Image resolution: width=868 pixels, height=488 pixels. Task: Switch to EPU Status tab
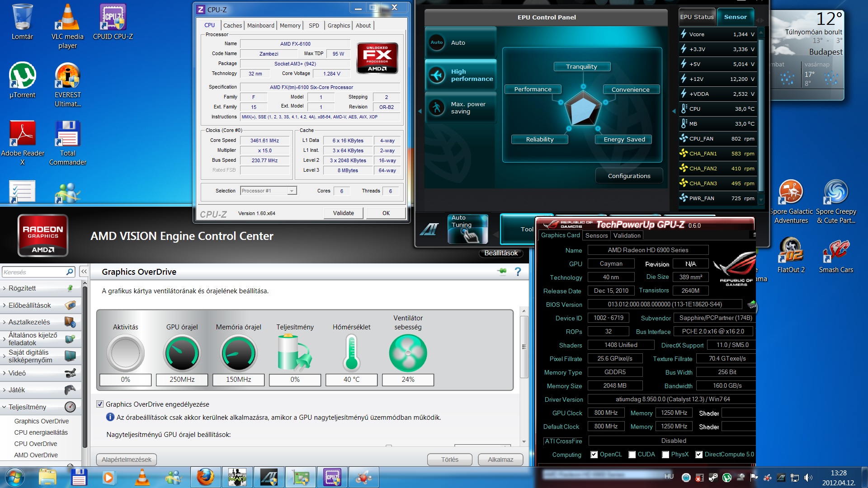[x=697, y=17]
